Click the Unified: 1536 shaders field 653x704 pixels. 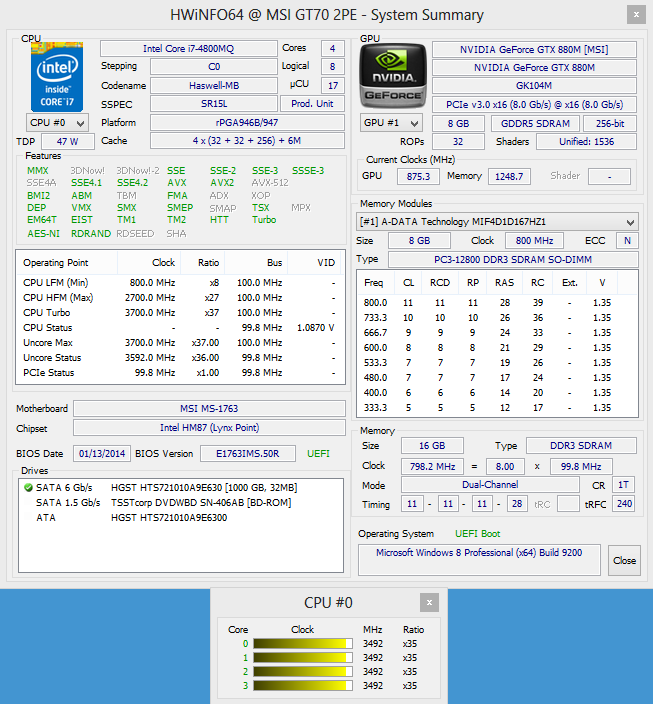pos(587,142)
